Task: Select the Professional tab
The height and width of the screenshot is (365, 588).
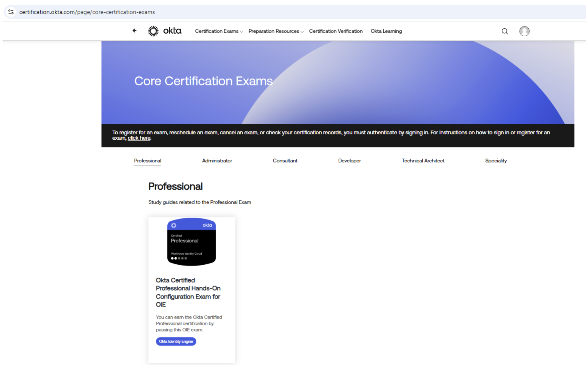Action: [148, 161]
